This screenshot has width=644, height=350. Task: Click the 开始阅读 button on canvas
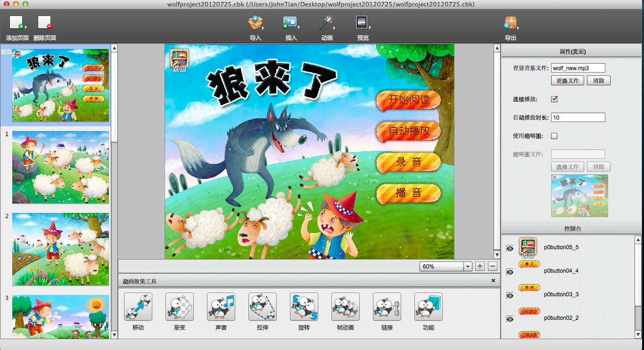pos(408,100)
